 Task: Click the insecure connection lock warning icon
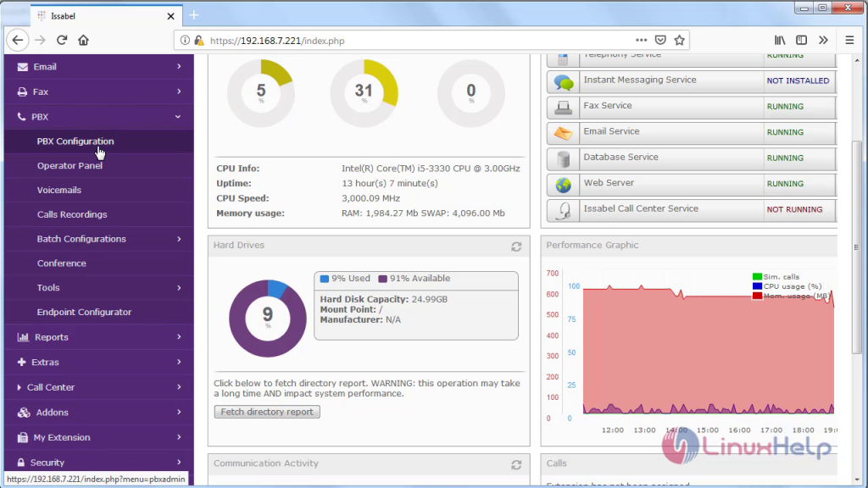(x=198, y=41)
